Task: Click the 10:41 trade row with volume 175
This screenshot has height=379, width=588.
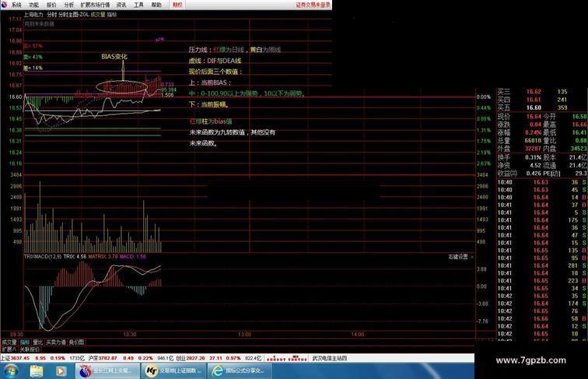Action: pyautogui.click(x=542, y=220)
